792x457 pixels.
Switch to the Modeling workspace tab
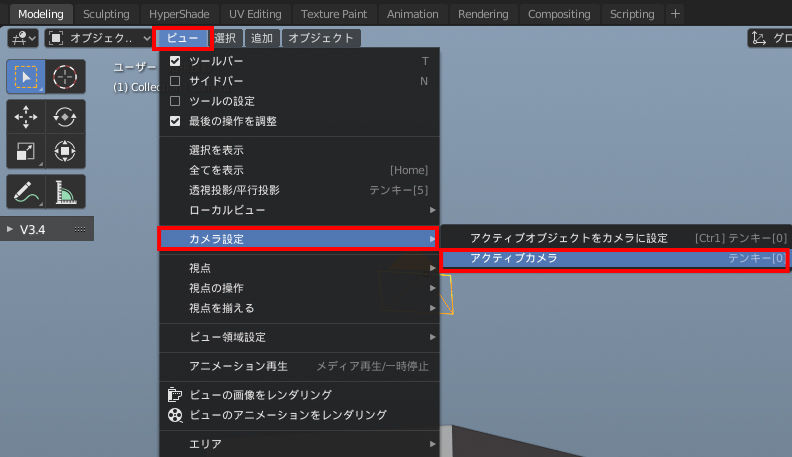[x=41, y=14]
